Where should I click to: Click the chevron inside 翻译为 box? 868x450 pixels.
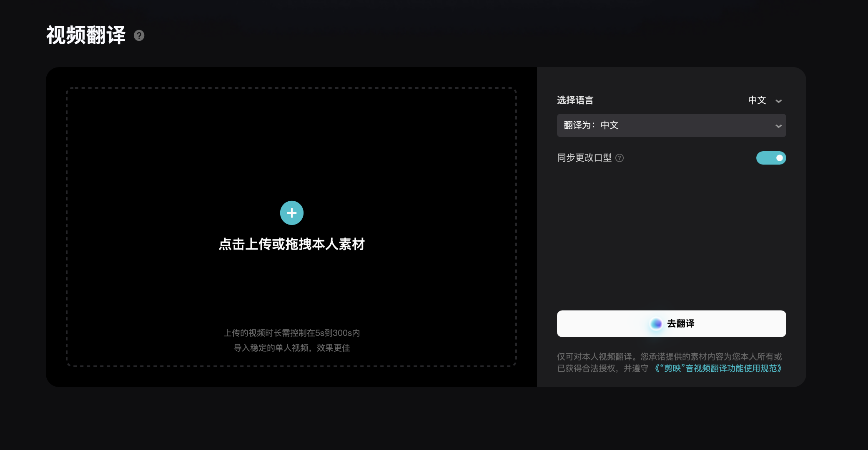pyautogui.click(x=778, y=126)
